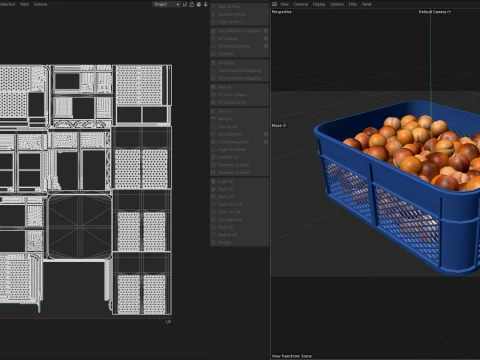Screen dimensions: 480x360
Task: Click the Mirror V command icon
Action: [214, 119]
